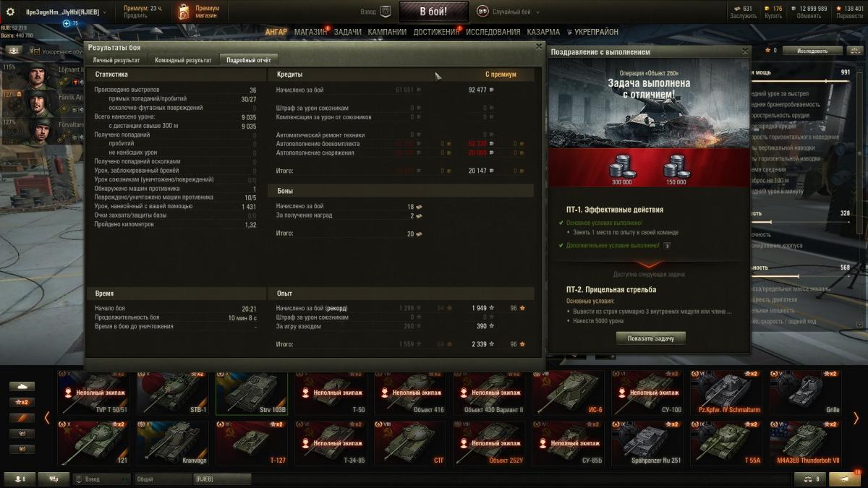Toggle the fourth carousel filter icon

pos(22,434)
